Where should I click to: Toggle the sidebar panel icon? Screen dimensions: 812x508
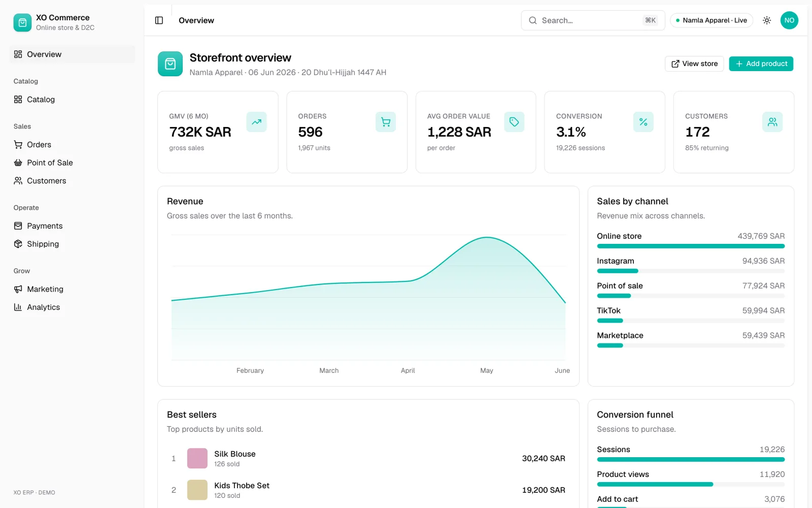pyautogui.click(x=159, y=20)
